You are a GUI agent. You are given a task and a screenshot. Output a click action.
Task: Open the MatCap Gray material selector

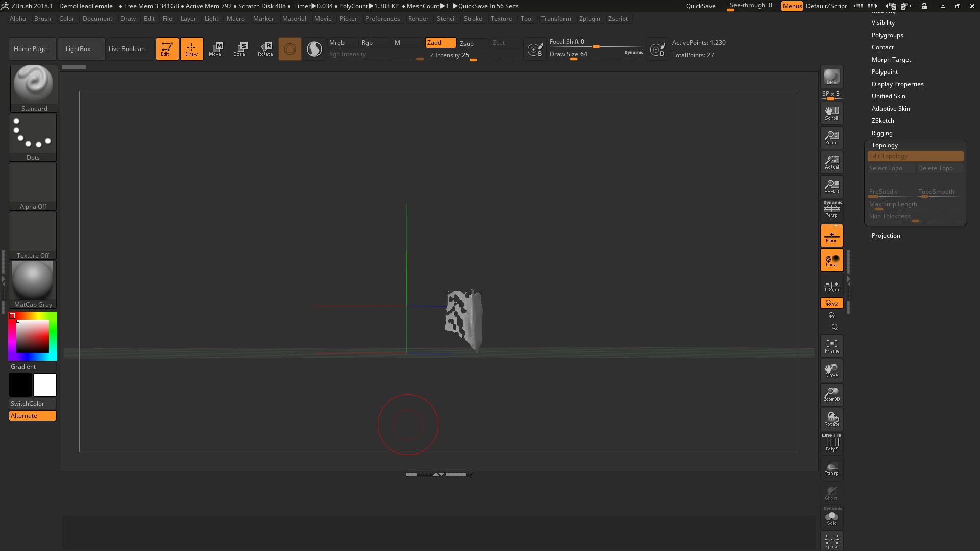[33, 285]
